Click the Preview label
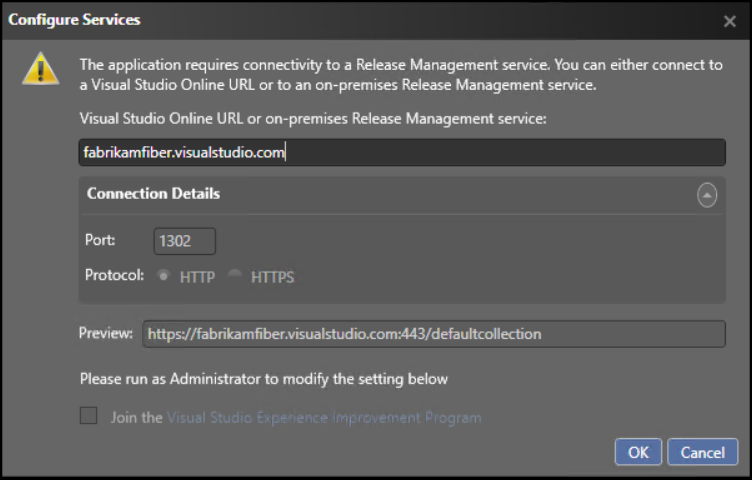This screenshot has width=752, height=480. (106, 333)
